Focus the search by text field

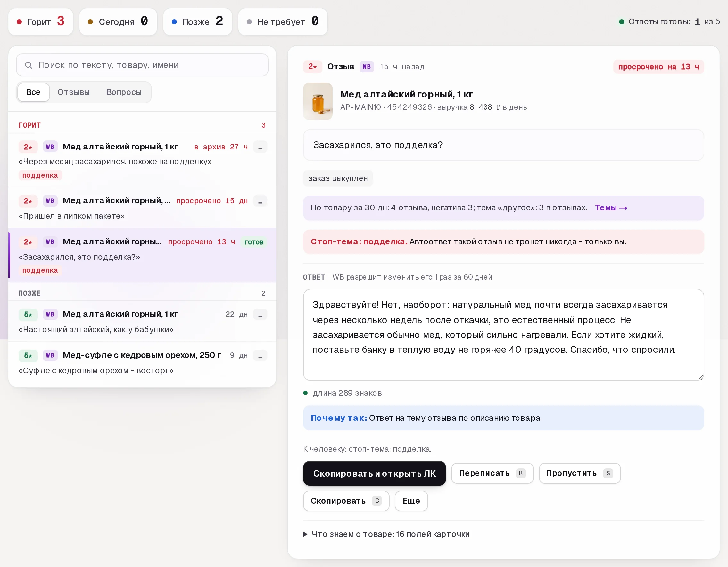pyautogui.click(x=142, y=65)
